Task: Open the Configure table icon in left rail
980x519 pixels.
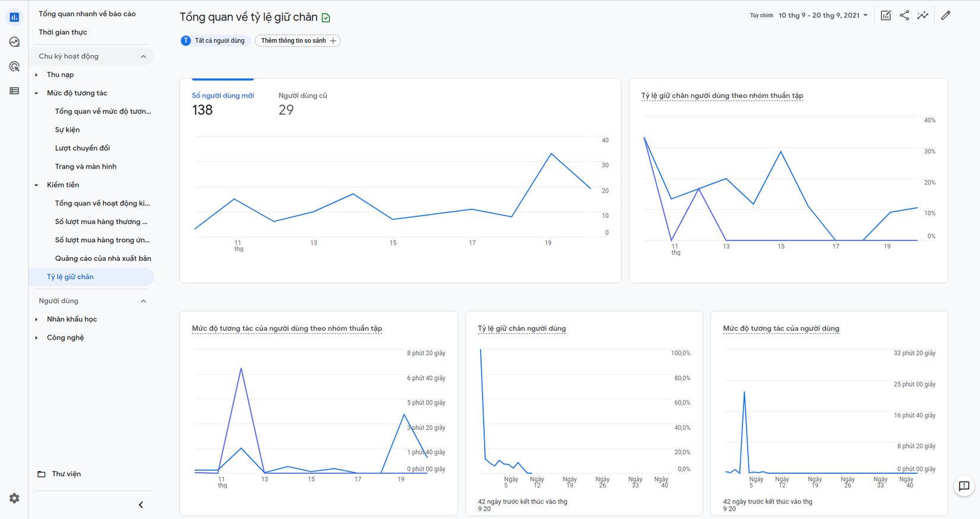Action: click(14, 91)
